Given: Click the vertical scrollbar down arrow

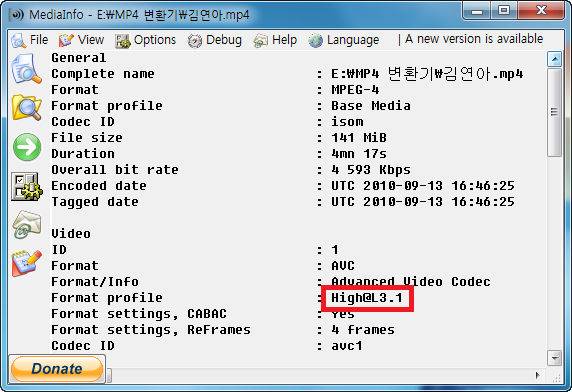Looking at the screenshot, I should click(x=554, y=358).
